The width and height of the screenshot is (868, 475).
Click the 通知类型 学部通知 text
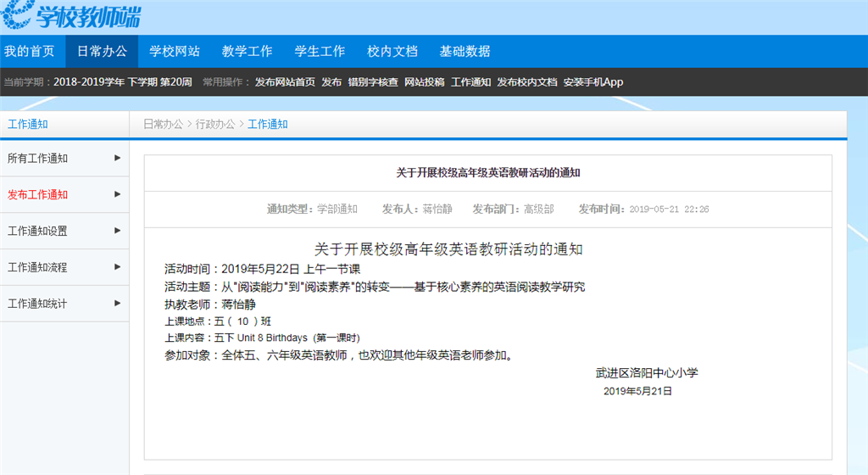coord(312,209)
